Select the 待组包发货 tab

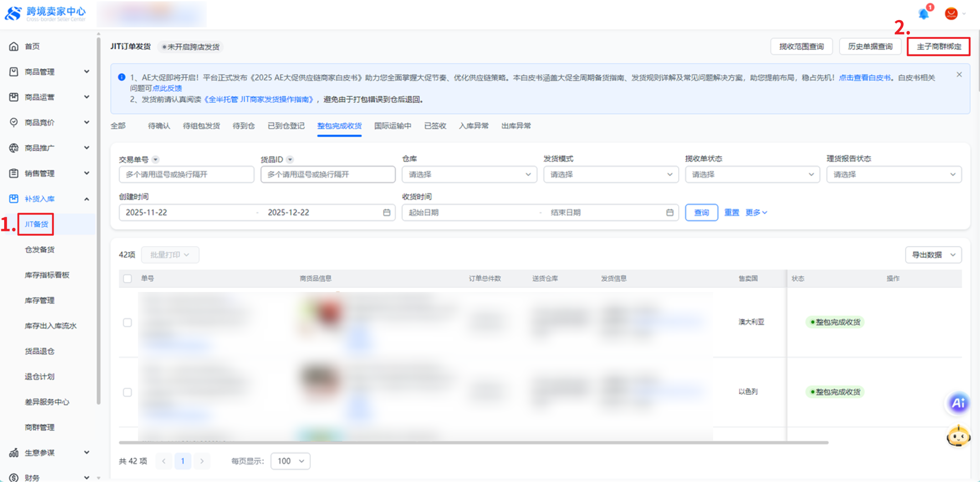pos(201,126)
